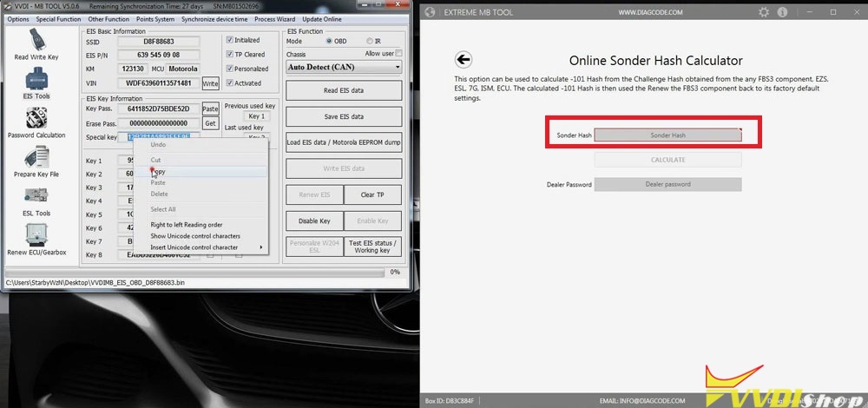Click the progress bar showing 0%
This screenshot has height=408, width=868.
click(194, 273)
